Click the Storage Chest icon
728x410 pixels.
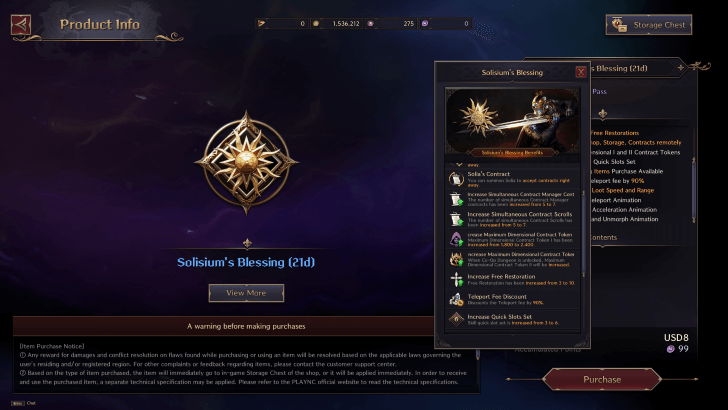pos(619,24)
